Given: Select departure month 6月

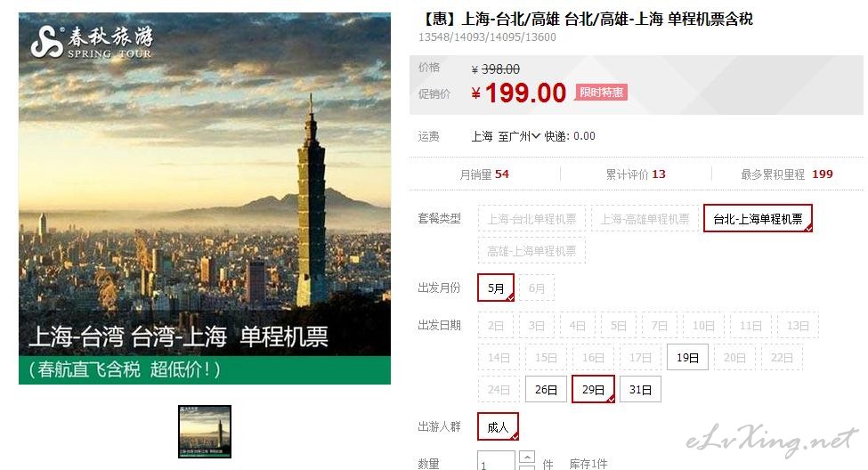Looking at the screenshot, I should [537, 288].
